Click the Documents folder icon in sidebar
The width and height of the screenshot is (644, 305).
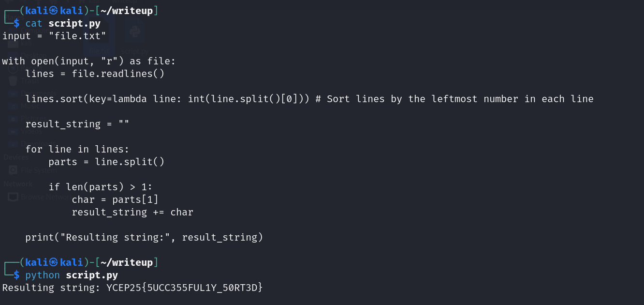pyautogui.click(x=13, y=93)
